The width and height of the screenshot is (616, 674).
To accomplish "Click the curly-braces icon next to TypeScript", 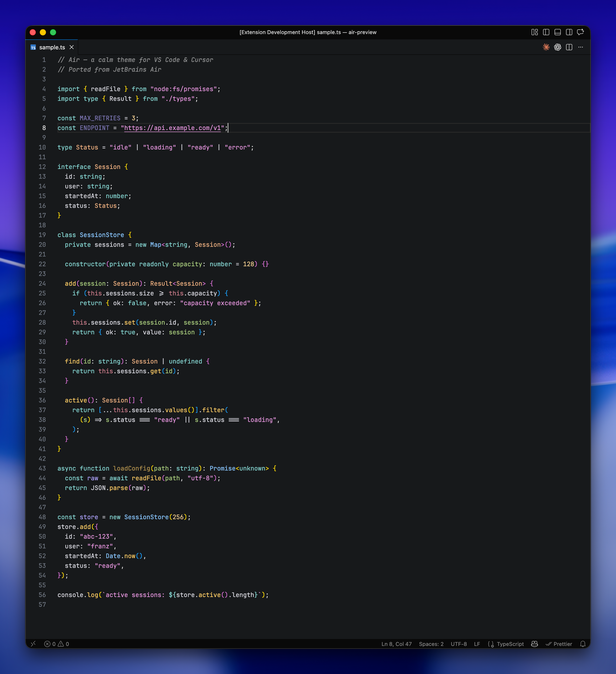I will click(x=491, y=644).
